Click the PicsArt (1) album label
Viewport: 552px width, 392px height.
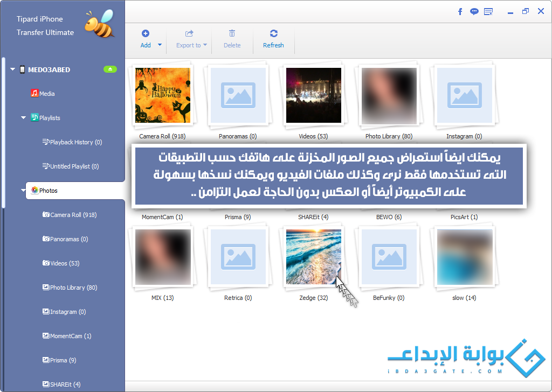pos(464,218)
